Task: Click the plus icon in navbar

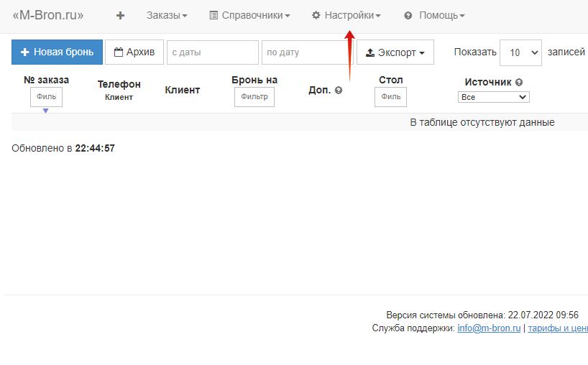Action: [120, 15]
